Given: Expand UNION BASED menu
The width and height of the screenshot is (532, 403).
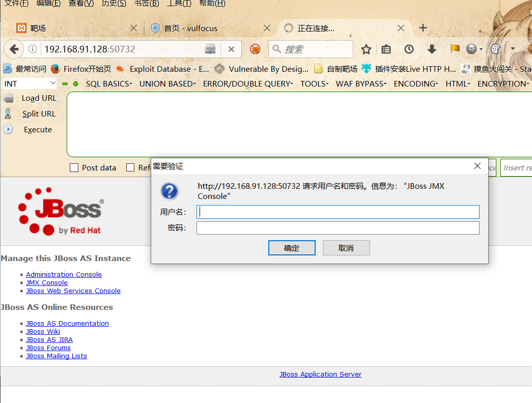Looking at the screenshot, I should (167, 84).
